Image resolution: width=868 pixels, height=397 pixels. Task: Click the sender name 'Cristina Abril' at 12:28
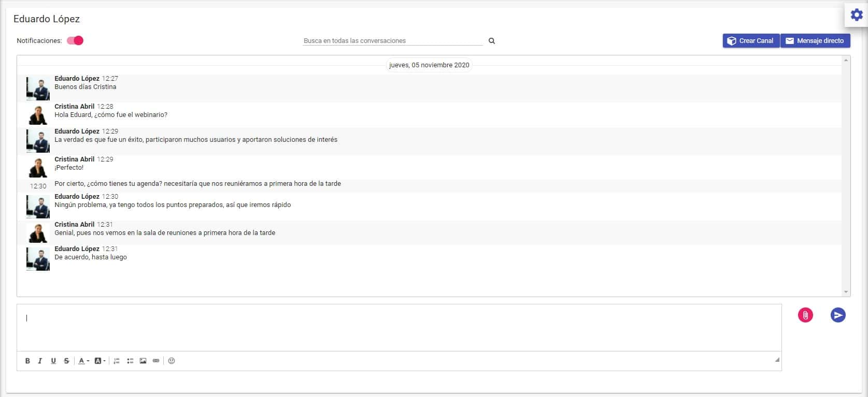[x=75, y=107]
